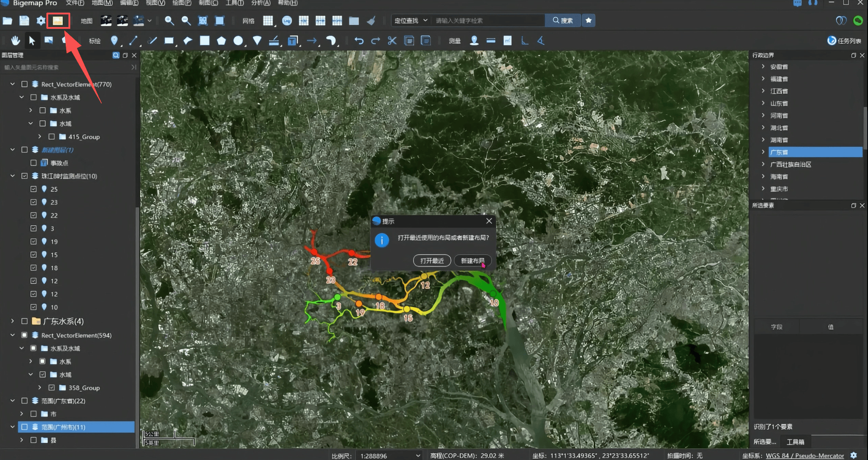This screenshot has width=868, height=460.
Task: Click the keyword search input field
Action: pos(488,21)
